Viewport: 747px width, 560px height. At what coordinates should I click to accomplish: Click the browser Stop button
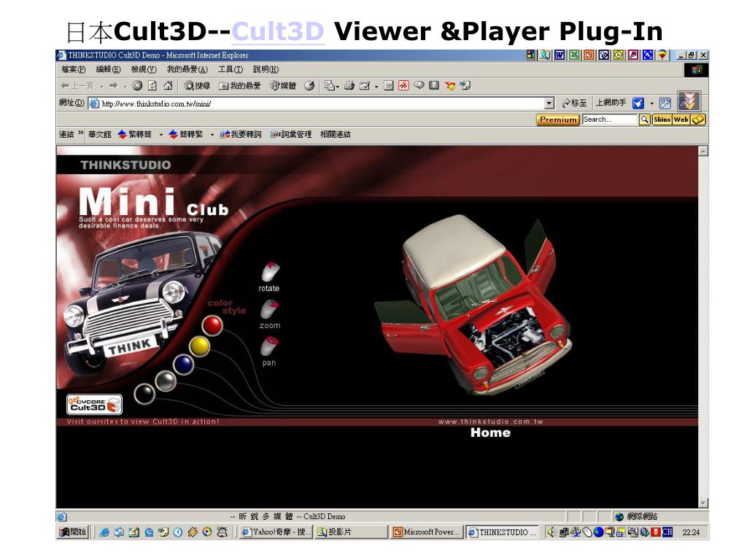137,86
